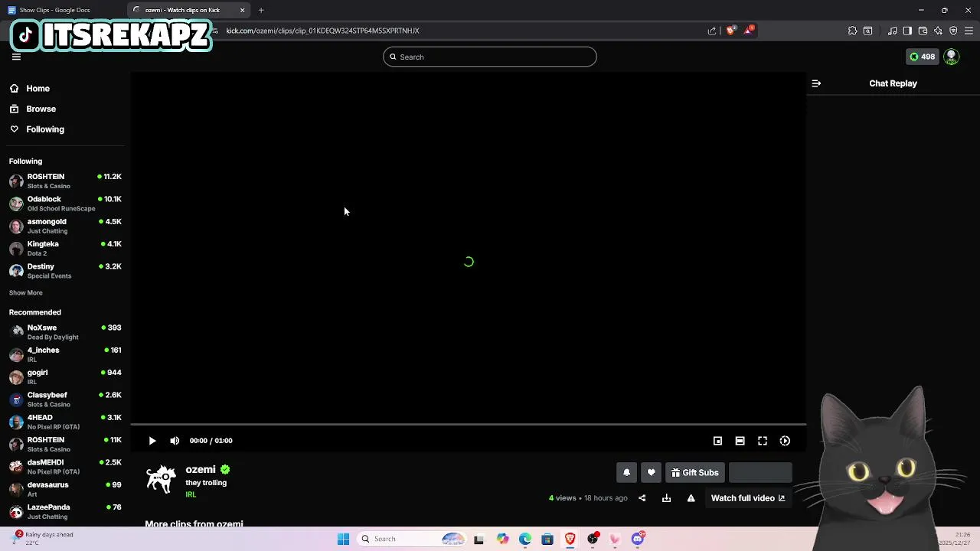Open the Windows Start menu
Screen dimensions: 980x551
coord(343,539)
